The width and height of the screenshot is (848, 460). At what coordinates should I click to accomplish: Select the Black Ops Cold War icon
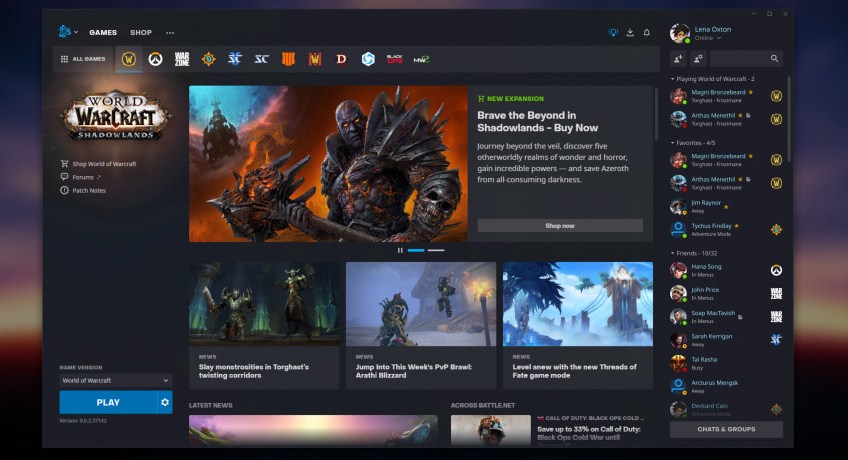point(394,59)
